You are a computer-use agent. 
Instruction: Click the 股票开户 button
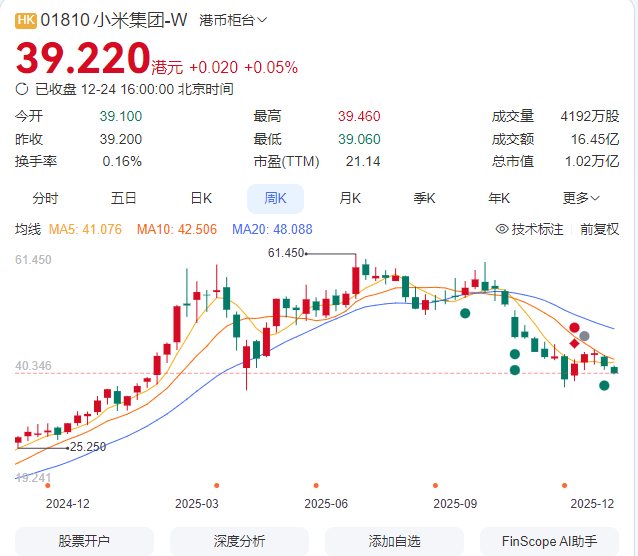[84, 541]
